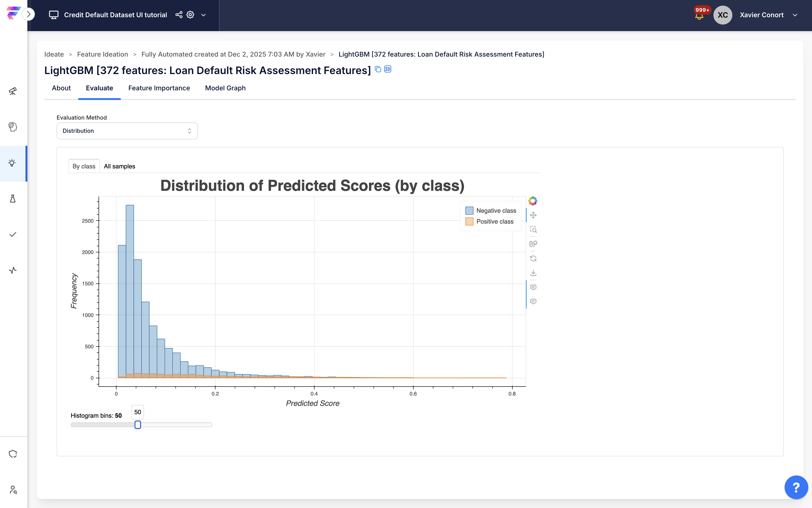Viewport: 812px width, 508px height.
Task: Download the chart as image
Action: click(x=533, y=273)
